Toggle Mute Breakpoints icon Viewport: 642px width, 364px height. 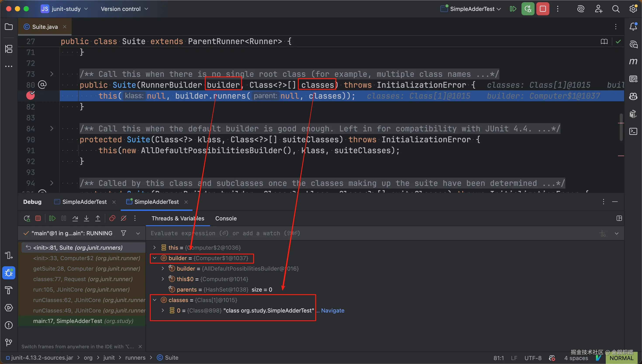coord(124,218)
